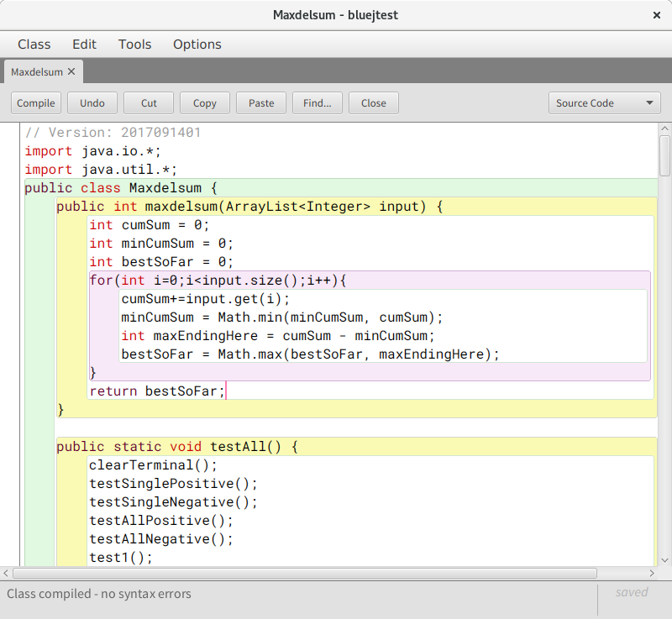The height and width of the screenshot is (619, 672).
Task: Close the editor window with the title bar X
Action: pyautogui.click(x=657, y=15)
